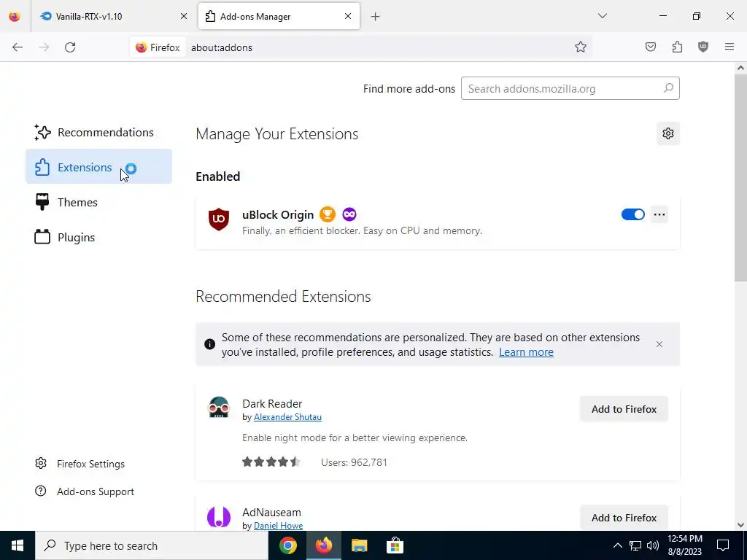Screen dimensions: 747x560
Task: Open the uBlock Origin extension name
Action: click(278, 215)
